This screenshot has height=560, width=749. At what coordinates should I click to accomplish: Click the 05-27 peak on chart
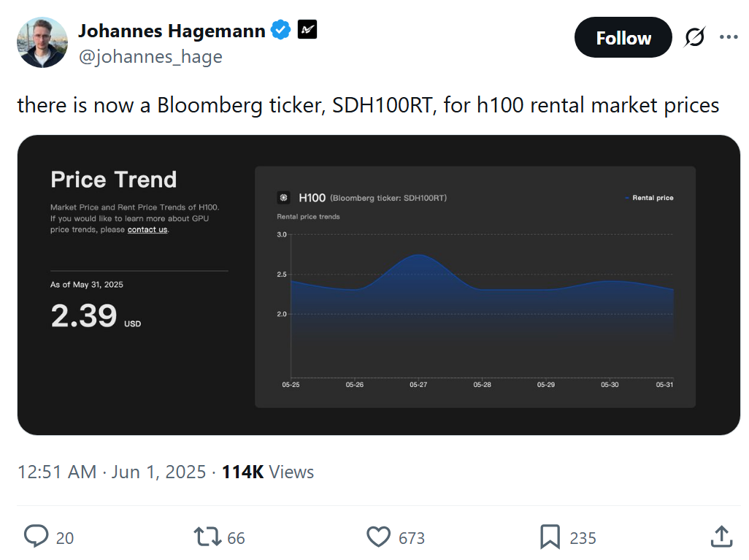[x=419, y=255]
